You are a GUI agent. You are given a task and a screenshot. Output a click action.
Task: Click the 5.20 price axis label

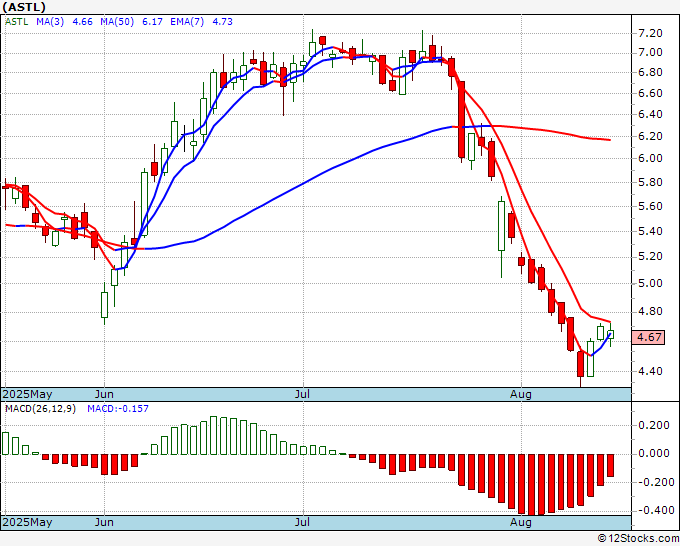(651, 256)
